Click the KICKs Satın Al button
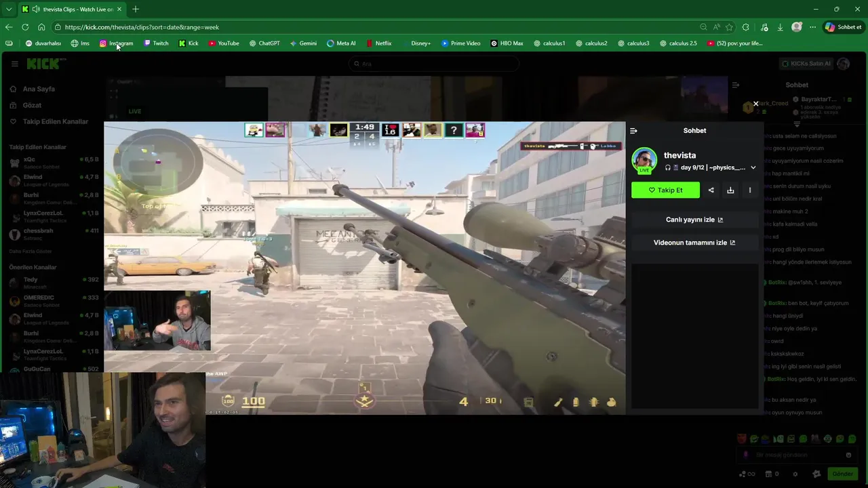 (806, 64)
